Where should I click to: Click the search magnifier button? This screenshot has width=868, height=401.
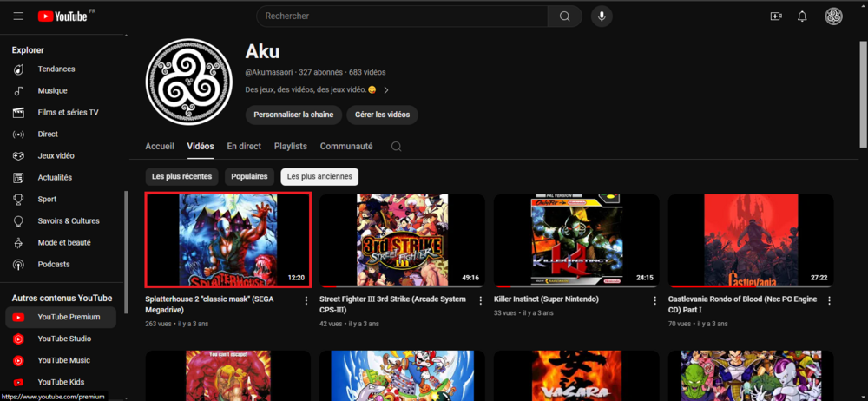coord(564,16)
